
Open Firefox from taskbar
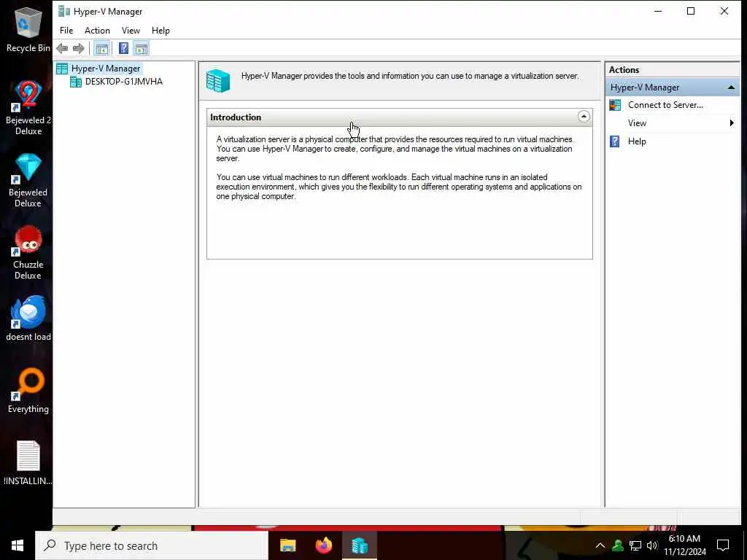click(323, 545)
